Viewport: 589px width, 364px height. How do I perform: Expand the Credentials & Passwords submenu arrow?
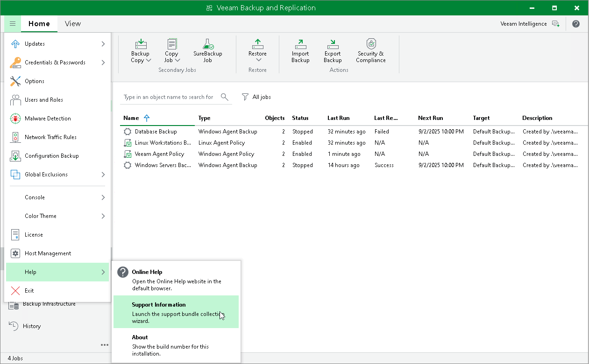coord(103,63)
